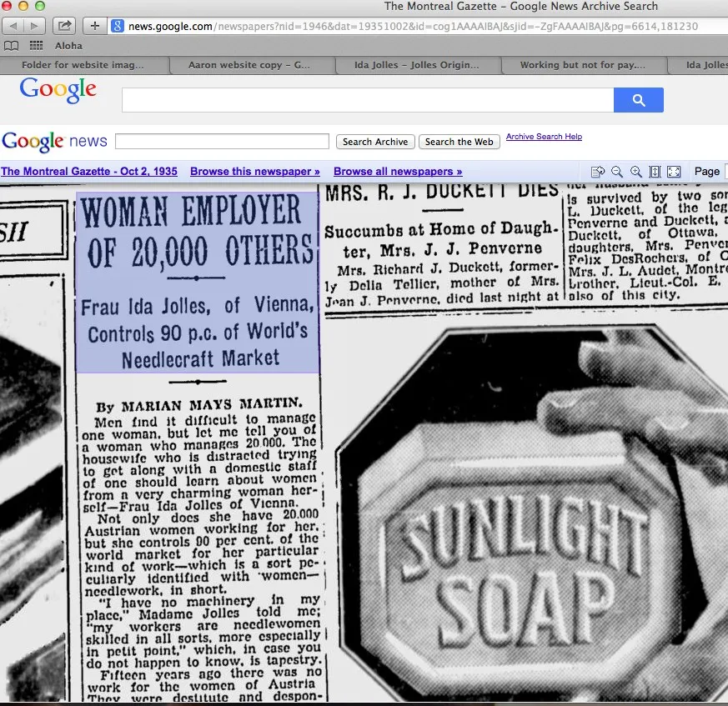Click the main Google search box
This screenshot has height=706, width=728.
[x=368, y=100]
